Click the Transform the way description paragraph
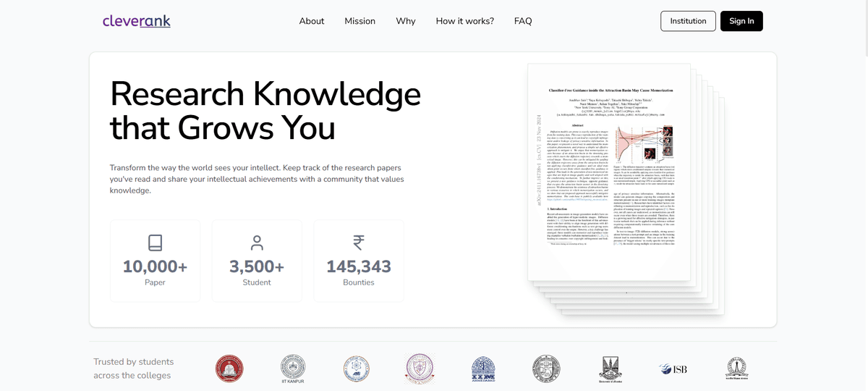The image size is (868, 391). (257, 179)
